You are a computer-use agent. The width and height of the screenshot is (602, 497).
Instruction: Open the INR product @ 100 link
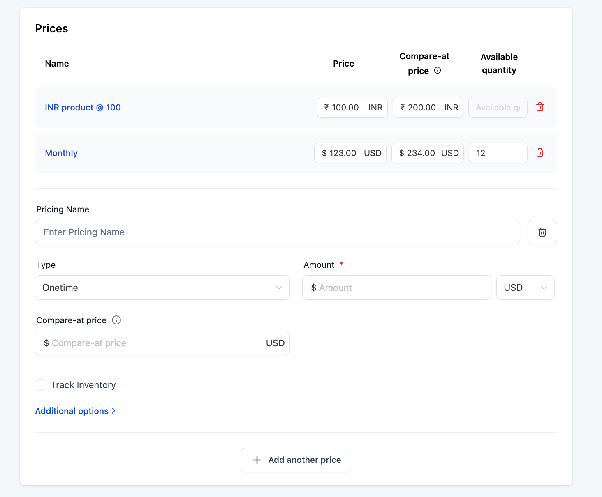(83, 107)
